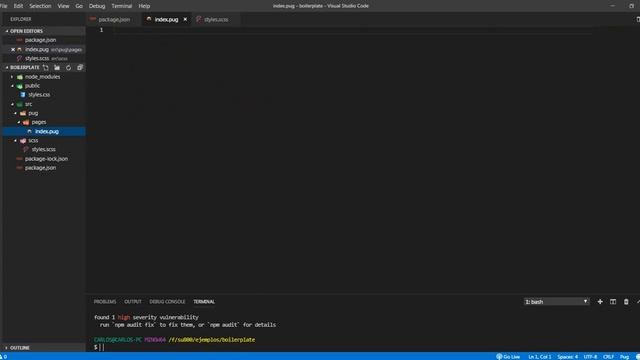Open the Debug menu
640x360 pixels.
[x=97, y=6]
